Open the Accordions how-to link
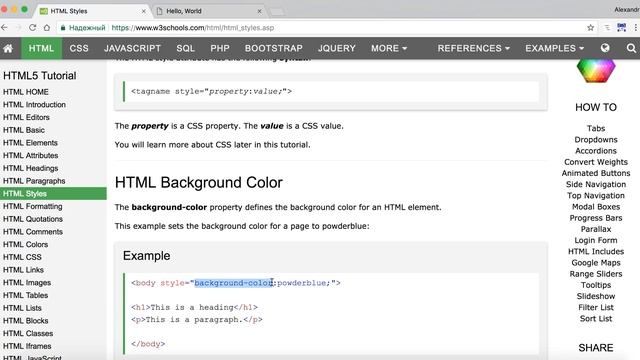The width and height of the screenshot is (640, 360). coord(596,151)
